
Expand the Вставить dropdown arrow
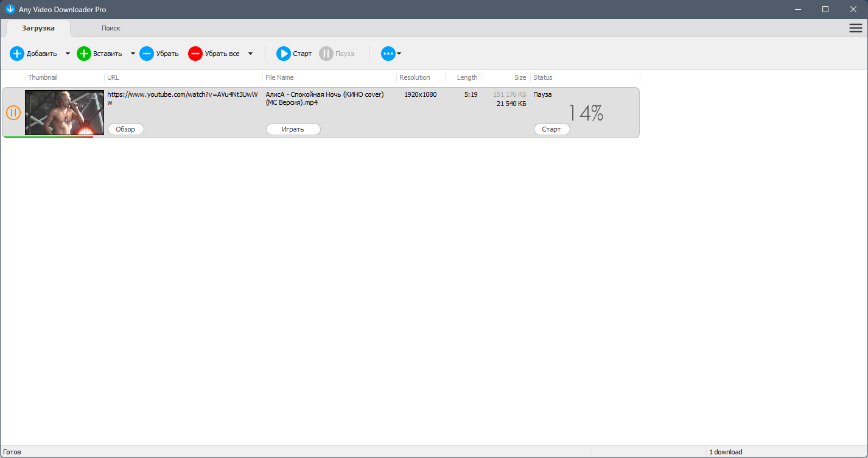click(133, 54)
